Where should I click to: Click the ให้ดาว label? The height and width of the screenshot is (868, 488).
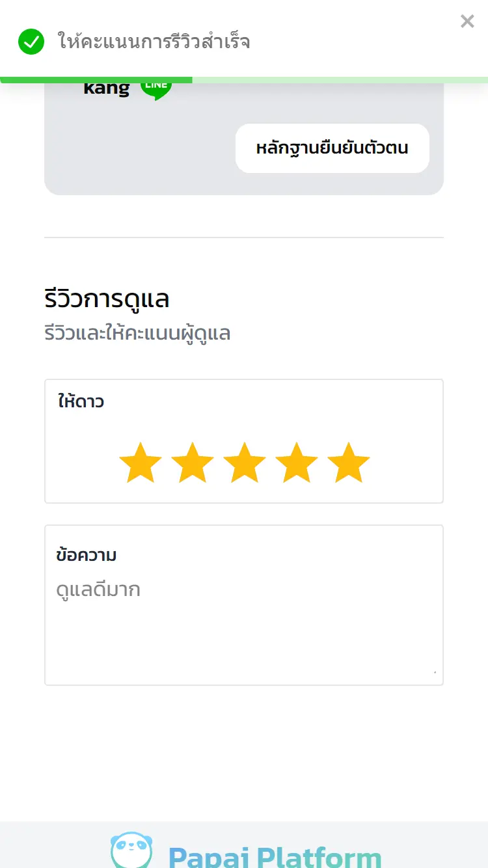81,401
